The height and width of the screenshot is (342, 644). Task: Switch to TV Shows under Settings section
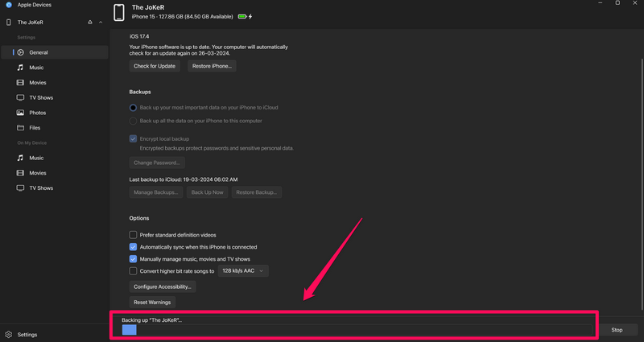(55, 97)
